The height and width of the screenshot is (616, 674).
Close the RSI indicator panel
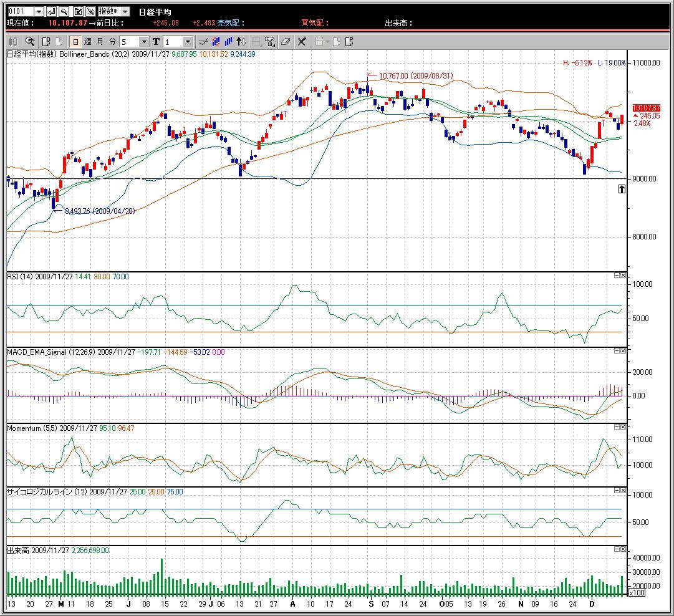pos(623,276)
